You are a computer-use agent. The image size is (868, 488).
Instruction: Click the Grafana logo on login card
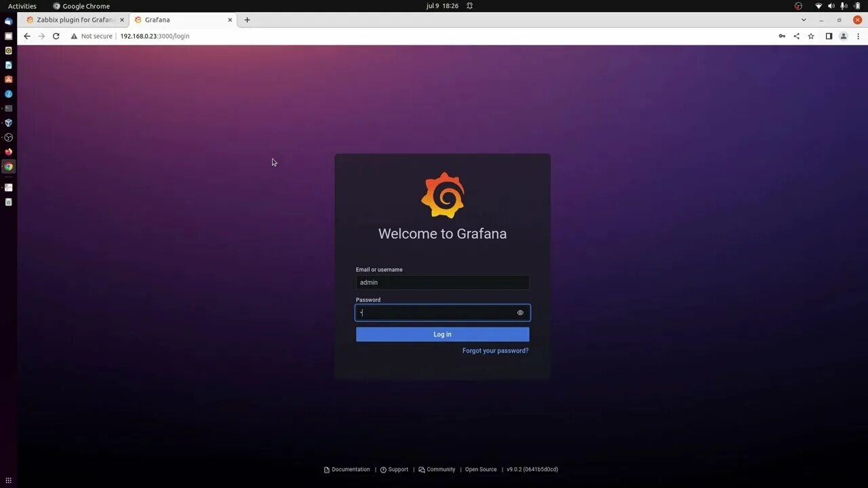coord(443,195)
